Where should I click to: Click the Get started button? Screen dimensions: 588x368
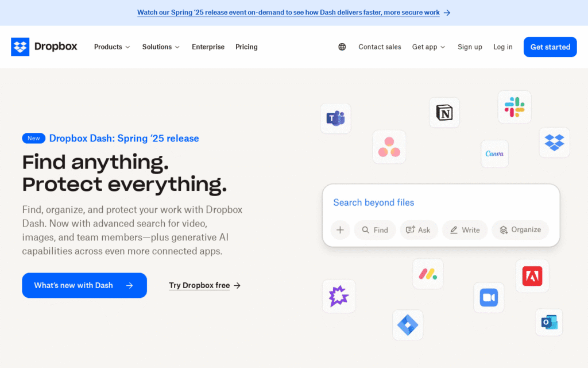click(550, 47)
